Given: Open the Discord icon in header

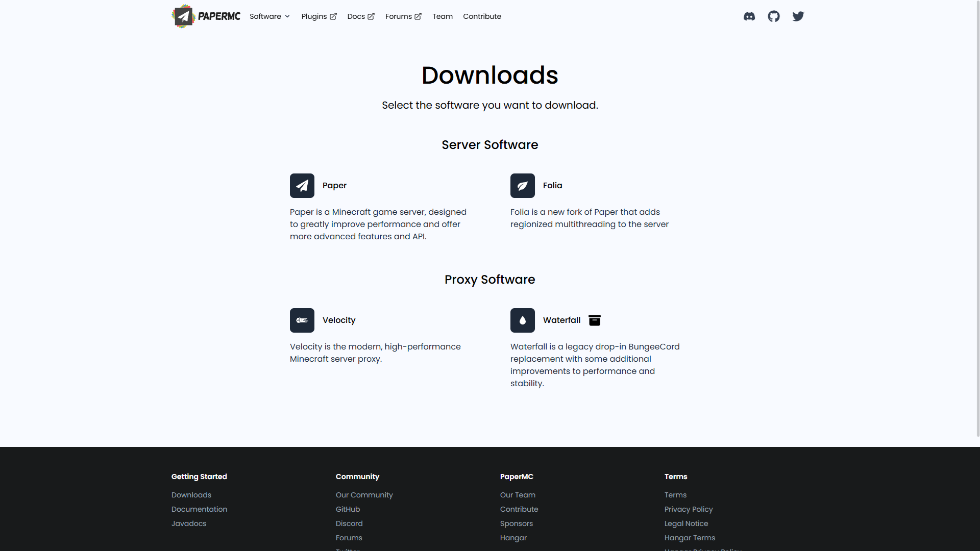Looking at the screenshot, I should point(749,16).
